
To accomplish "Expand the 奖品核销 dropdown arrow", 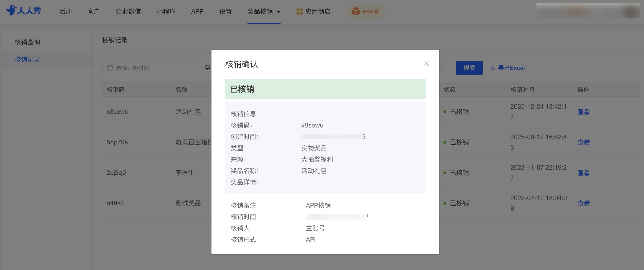I will point(279,12).
